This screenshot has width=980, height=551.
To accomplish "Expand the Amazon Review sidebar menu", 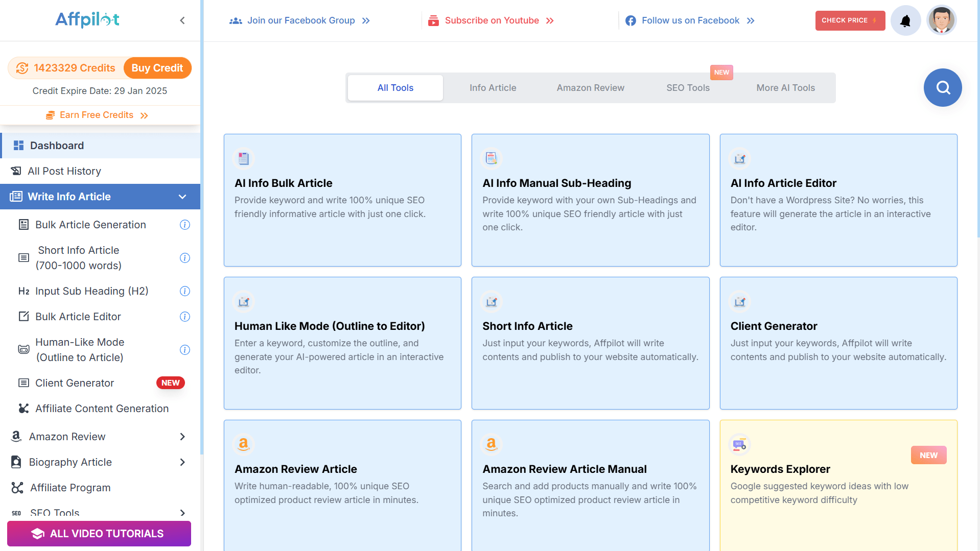I will (182, 437).
